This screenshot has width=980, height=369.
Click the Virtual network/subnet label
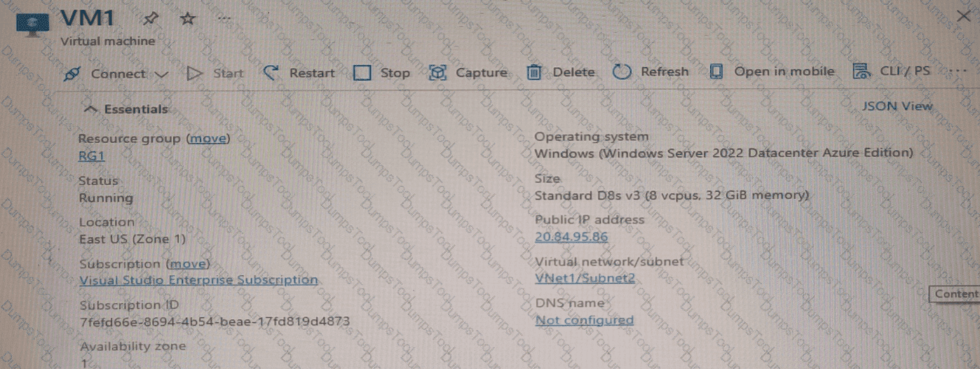point(609,262)
